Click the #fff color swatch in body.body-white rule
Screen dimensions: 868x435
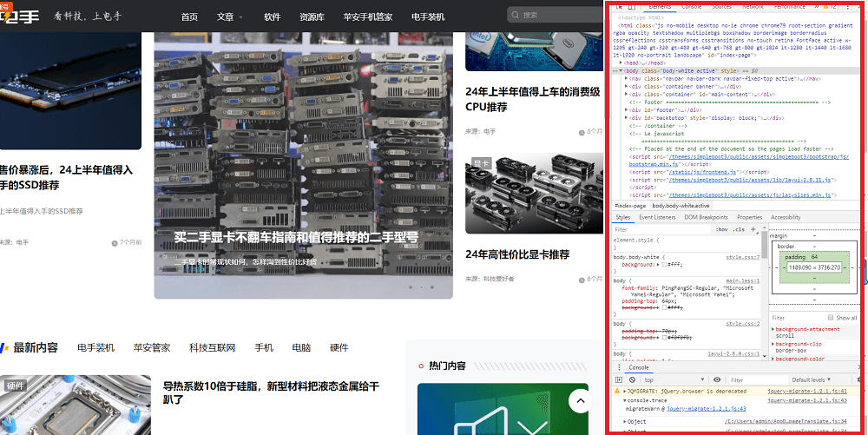click(x=664, y=264)
